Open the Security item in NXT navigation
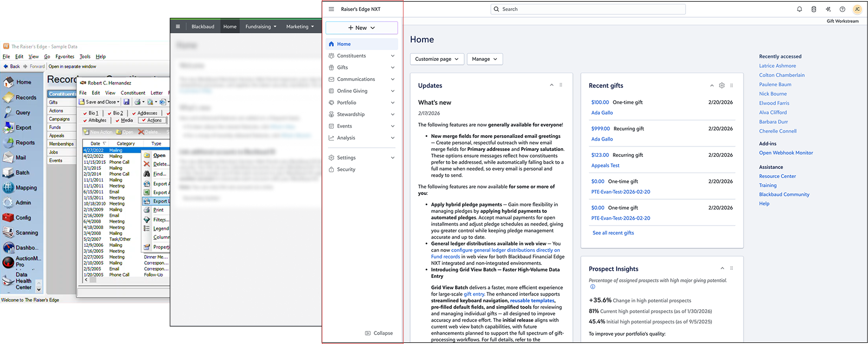This screenshot has width=868, height=344. tap(346, 169)
